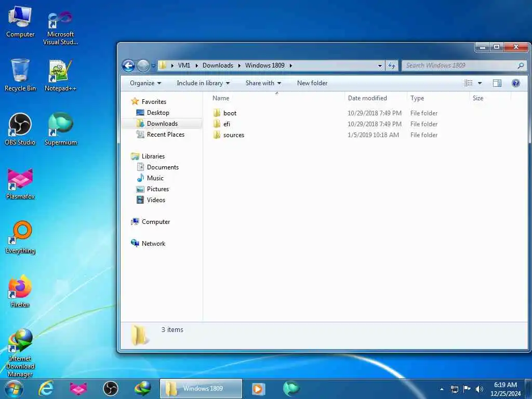The height and width of the screenshot is (399, 532).
Task: Open OBS Studio from the taskbar
Action: click(x=110, y=389)
